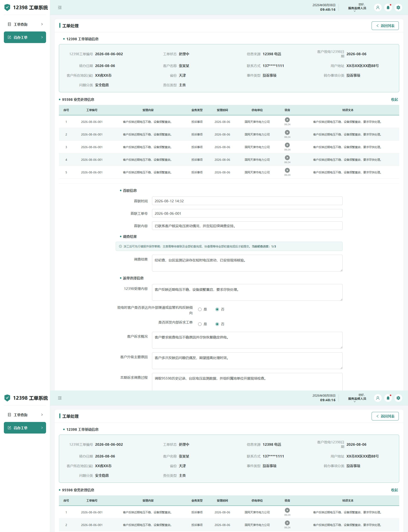Select 是 for 是否派发内部诉求工单
The height and width of the screenshot is (532, 408).
[x=200, y=324]
